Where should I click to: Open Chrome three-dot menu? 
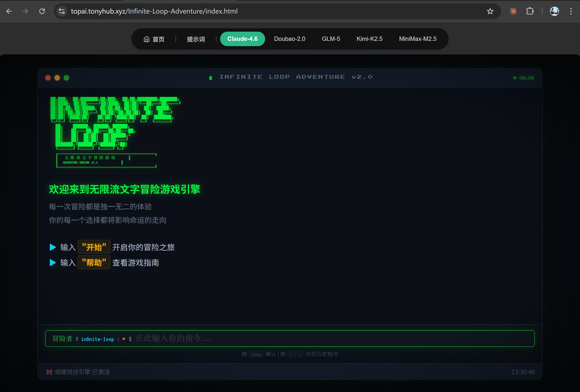click(x=571, y=11)
